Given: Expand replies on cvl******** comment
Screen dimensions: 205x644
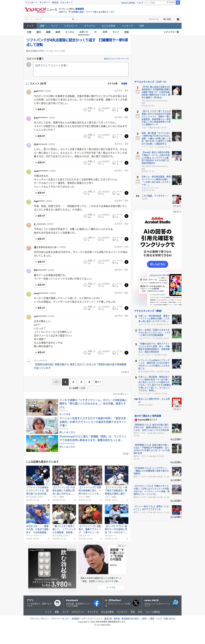Looking at the screenshot, I should click(40, 353).
